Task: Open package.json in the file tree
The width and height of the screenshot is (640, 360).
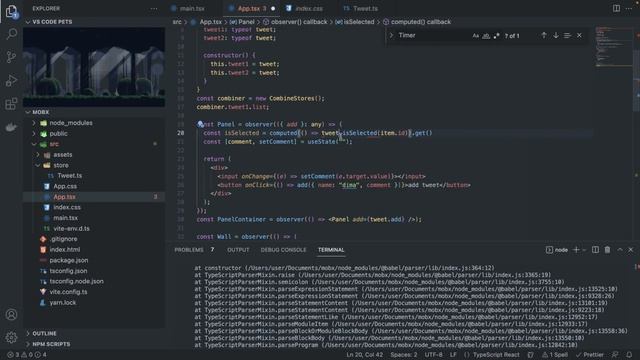Action: click(x=69, y=260)
